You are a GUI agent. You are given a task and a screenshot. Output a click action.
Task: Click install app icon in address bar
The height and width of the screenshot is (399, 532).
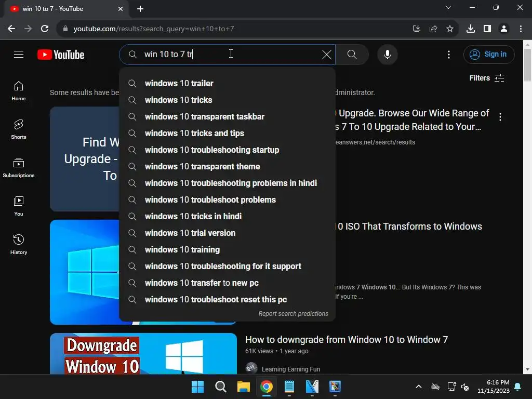[416, 29]
